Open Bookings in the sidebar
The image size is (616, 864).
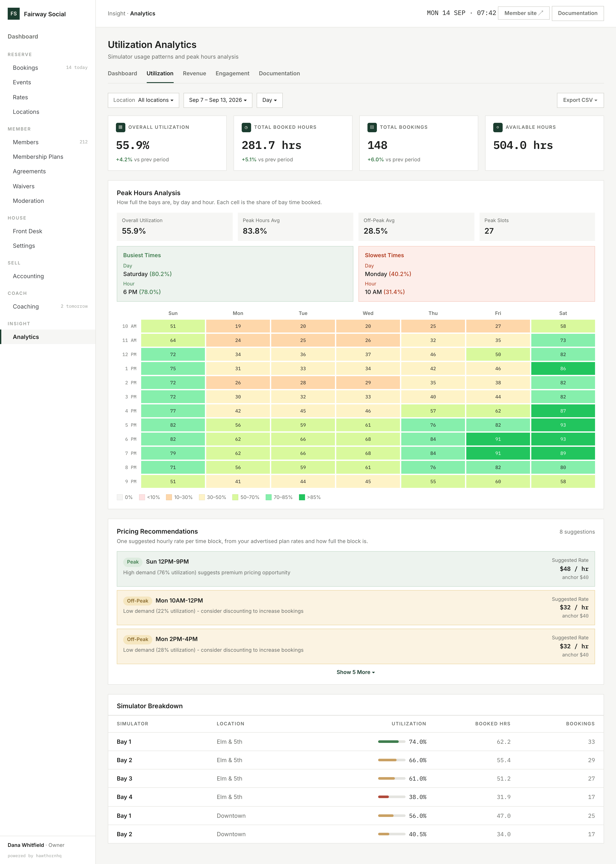click(x=48, y=68)
